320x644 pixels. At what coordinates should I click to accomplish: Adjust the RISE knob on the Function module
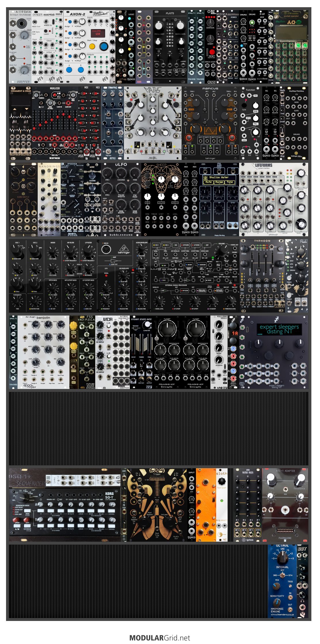pos(256,105)
